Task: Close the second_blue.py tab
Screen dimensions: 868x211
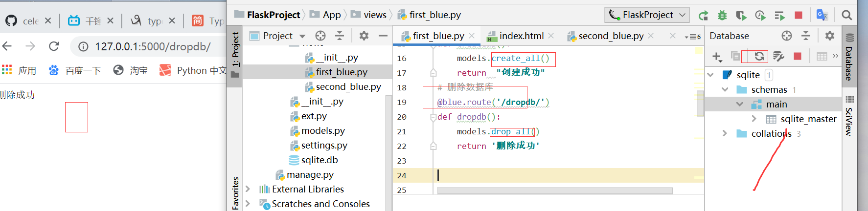Action: coord(651,36)
